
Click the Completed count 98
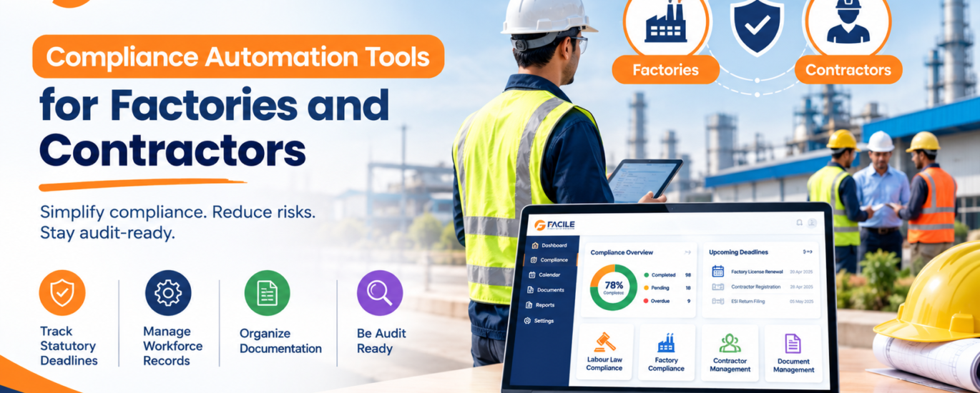688,275
